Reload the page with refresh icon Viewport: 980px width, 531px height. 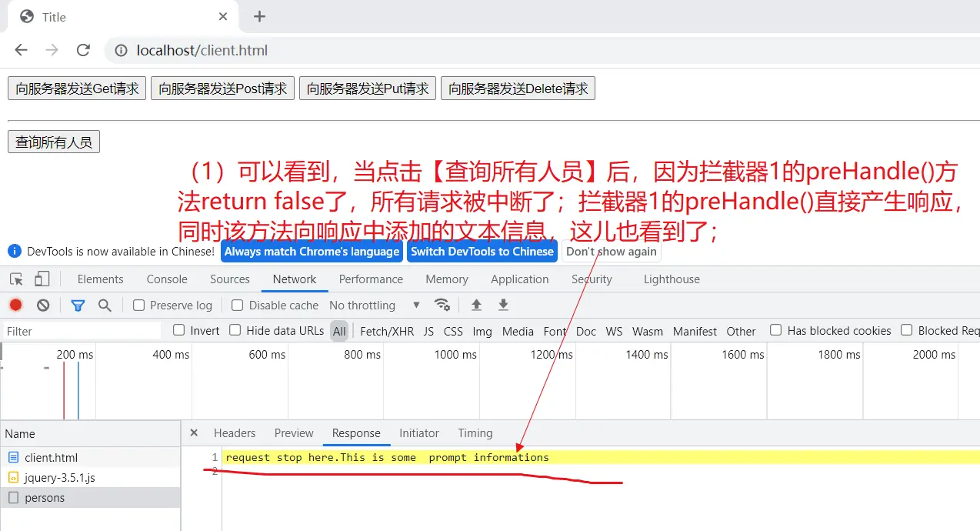coord(83,50)
